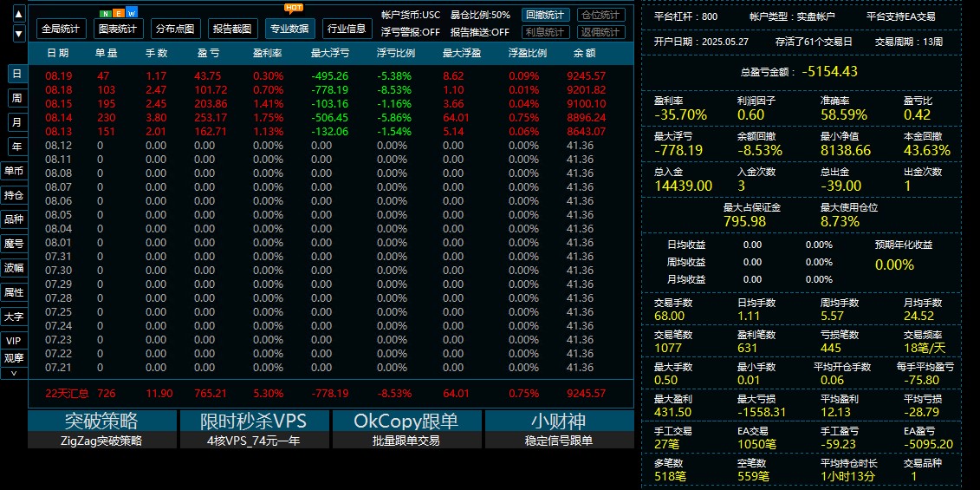Select the 月 period sidebar button
980x490 pixels.
17,122
